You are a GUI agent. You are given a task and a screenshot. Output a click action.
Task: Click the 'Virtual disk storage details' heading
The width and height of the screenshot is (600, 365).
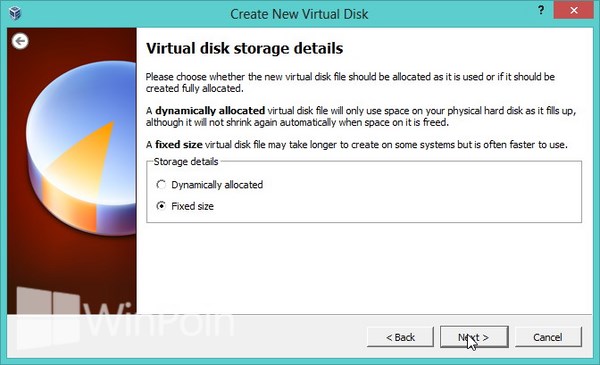pos(245,49)
